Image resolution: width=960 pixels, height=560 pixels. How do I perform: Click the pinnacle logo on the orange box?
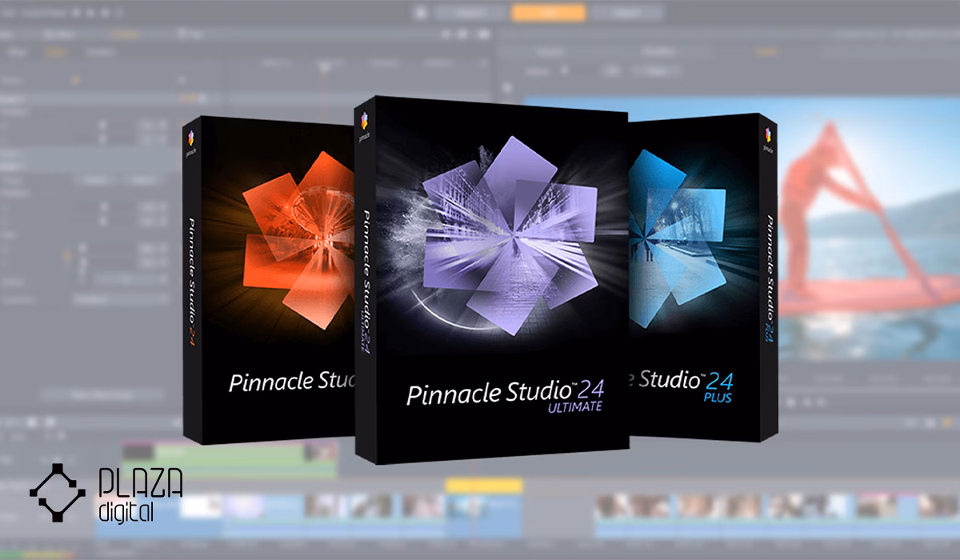(190, 141)
